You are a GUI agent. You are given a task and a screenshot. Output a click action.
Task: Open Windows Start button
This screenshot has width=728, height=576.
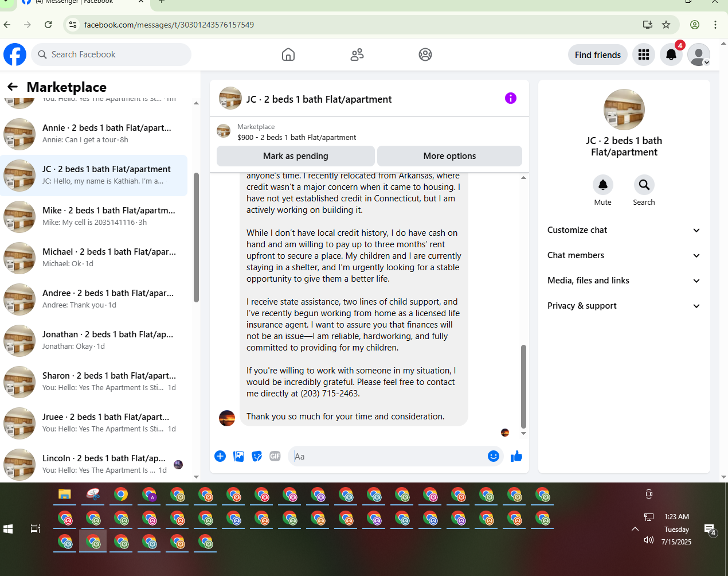click(8, 529)
